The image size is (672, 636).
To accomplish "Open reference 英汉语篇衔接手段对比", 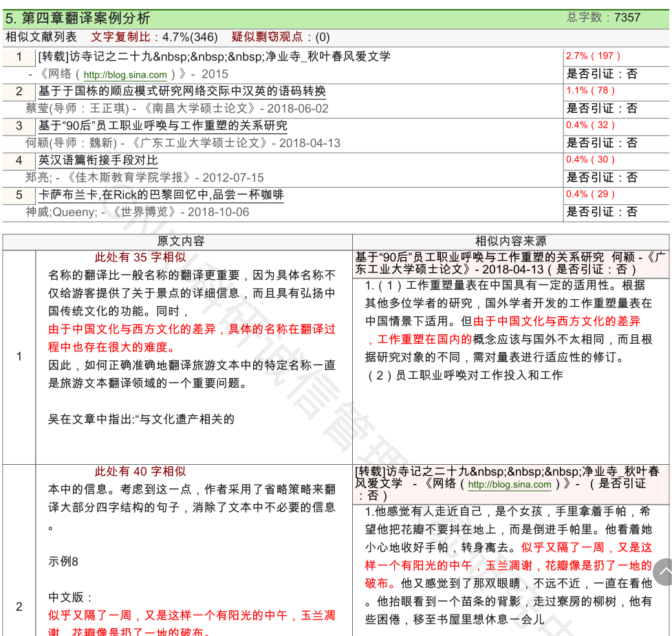I will point(98,160).
